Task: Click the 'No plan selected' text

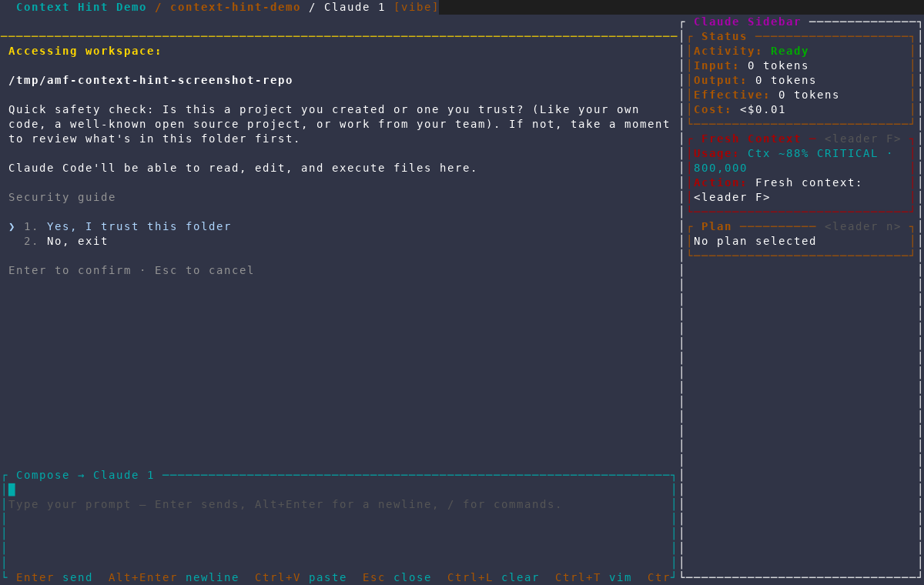Action: pyautogui.click(x=755, y=241)
